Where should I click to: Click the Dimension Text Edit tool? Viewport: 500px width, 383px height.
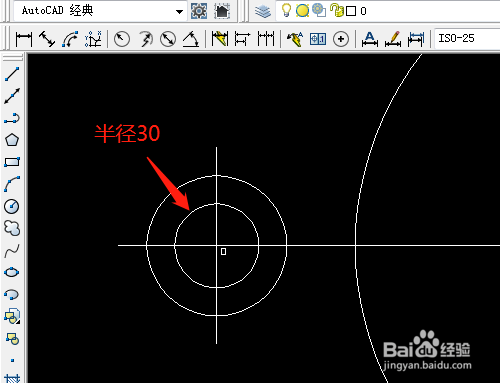tap(393, 39)
